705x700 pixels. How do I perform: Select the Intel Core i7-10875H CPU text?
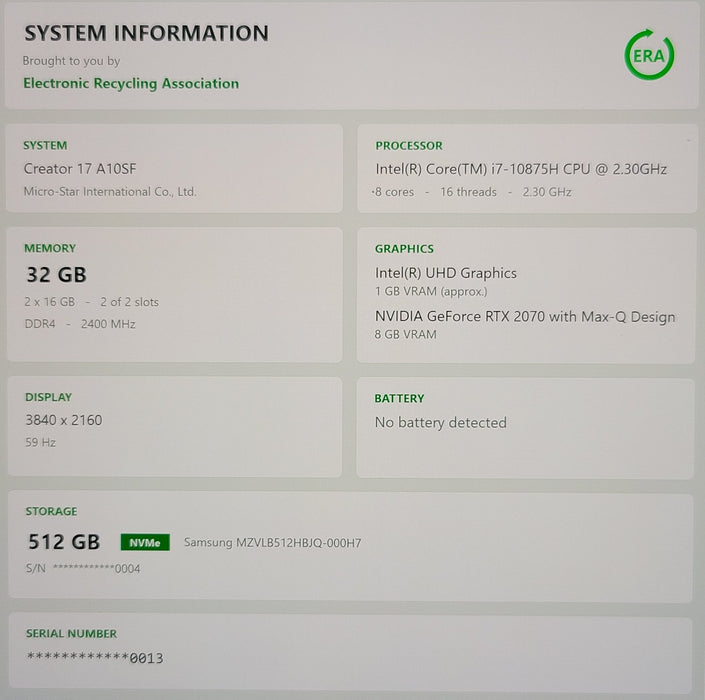point(521,169)
